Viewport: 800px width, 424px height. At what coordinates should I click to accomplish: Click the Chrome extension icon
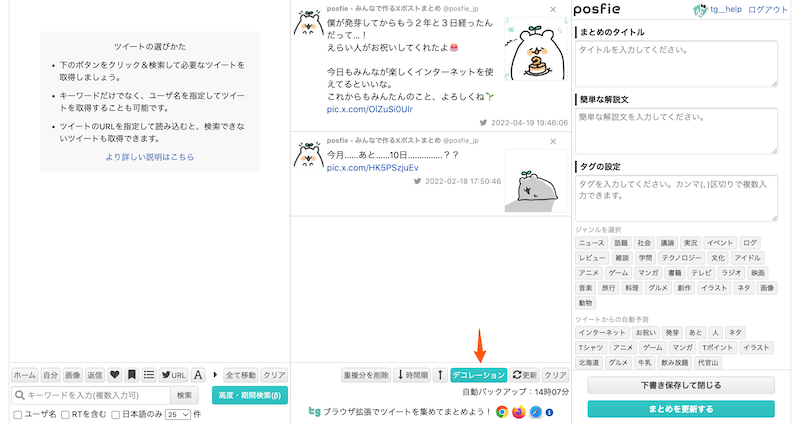pyautogui.click(x=502, y=411)
